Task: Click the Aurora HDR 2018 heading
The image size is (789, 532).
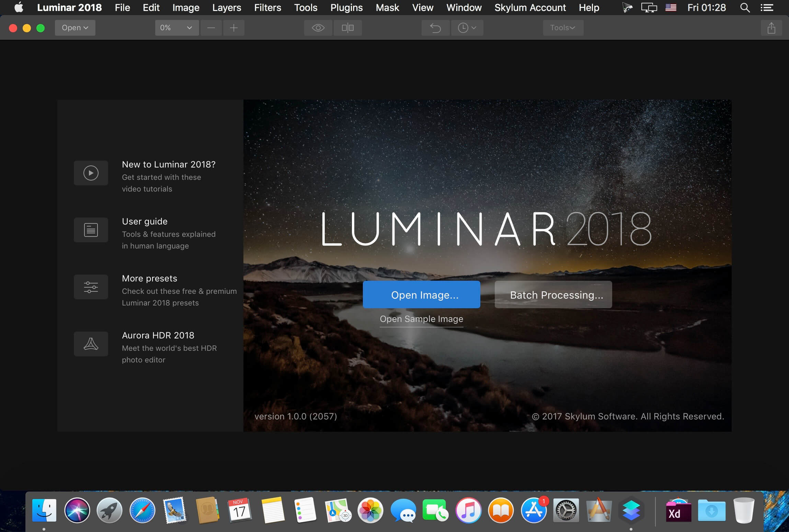Action: [158, 335]
